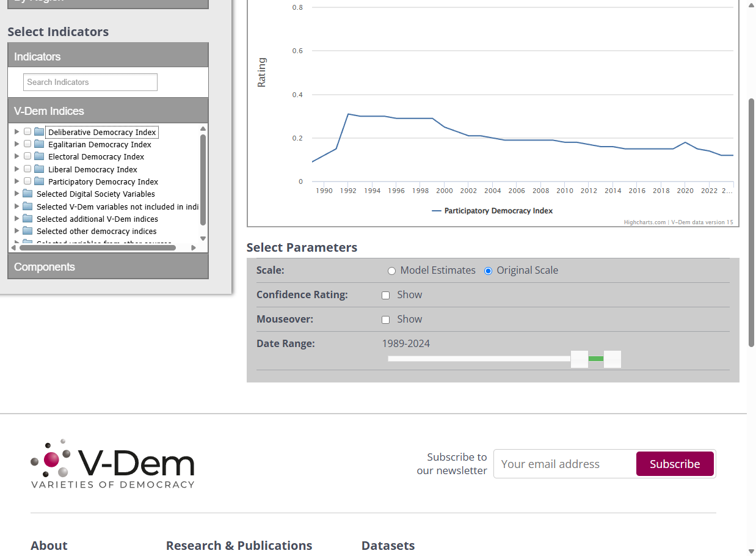Viewport: 756px width, 556px height.
Task: Check the Liberal Democracy Index checkbox
Action: pyautogui.click(x=27, y=169)
